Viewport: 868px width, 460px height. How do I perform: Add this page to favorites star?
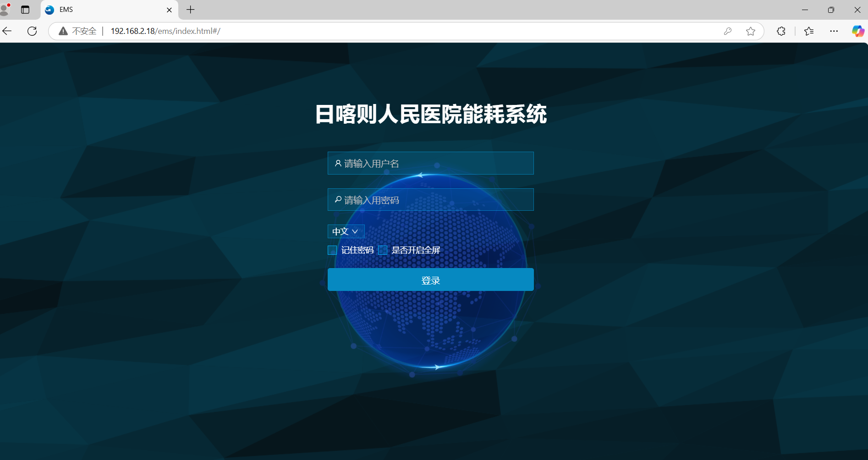pos(750,31)
